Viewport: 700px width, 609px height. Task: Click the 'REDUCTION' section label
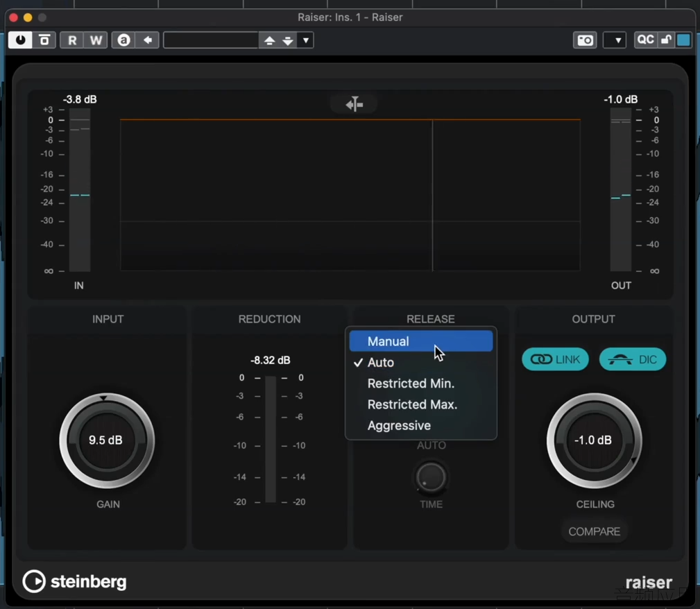(270, 319)
